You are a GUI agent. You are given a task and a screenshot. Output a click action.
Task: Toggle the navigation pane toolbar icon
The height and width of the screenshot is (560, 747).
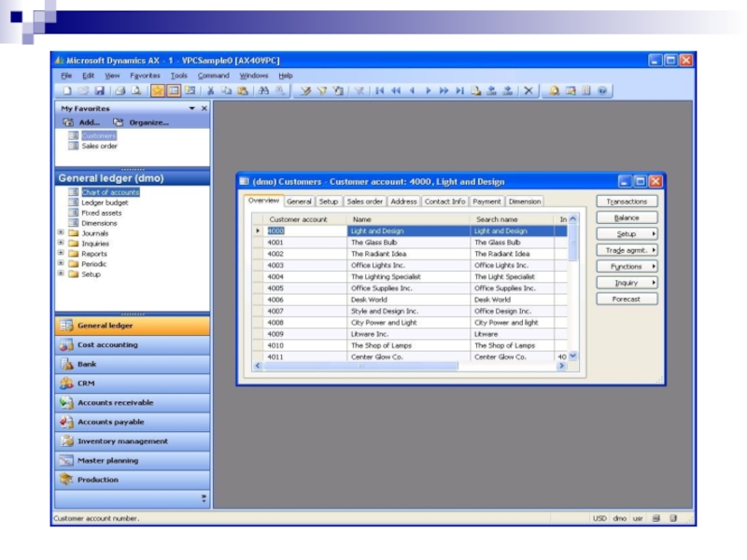(x=174, y=91)
